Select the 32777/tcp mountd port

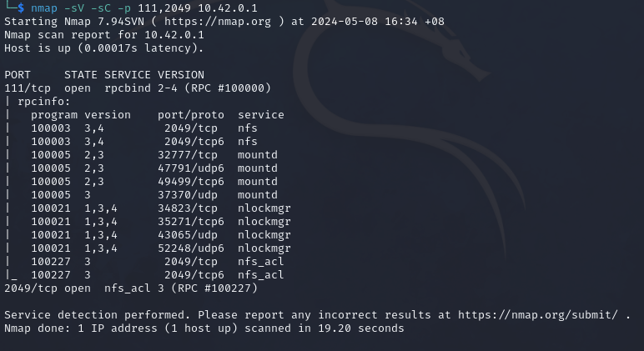(188, 154)
